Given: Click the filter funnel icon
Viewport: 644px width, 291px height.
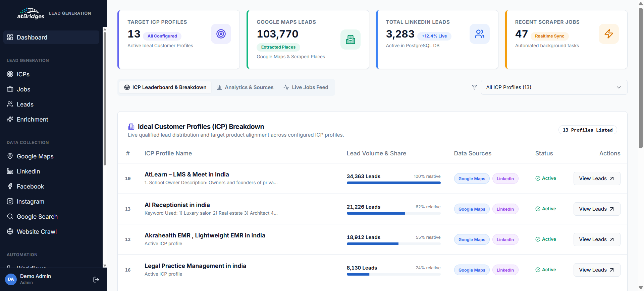Looking at the screenshot, I should pos(475,87).
